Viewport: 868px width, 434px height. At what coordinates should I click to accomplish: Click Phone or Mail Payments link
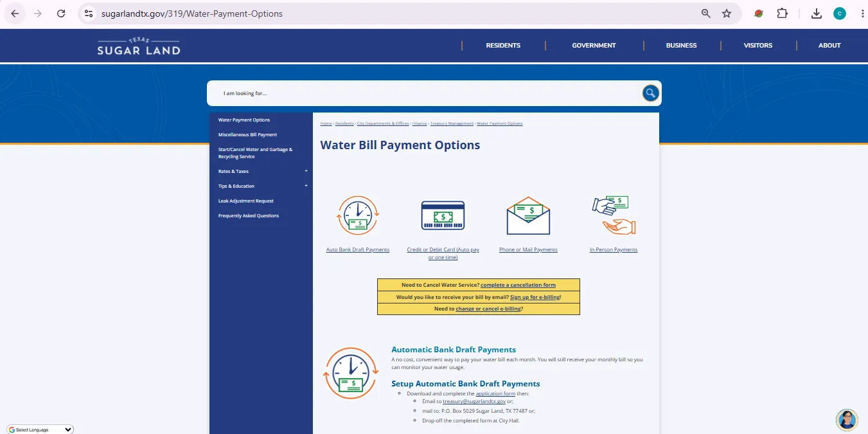tap(528, 249)
